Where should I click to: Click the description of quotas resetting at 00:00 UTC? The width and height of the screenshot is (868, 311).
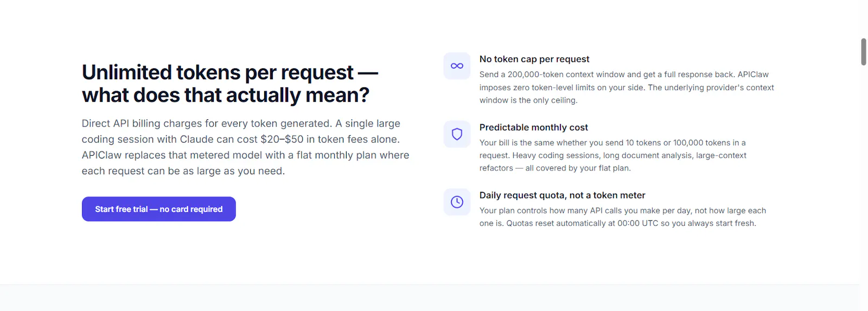coord(623,217)
